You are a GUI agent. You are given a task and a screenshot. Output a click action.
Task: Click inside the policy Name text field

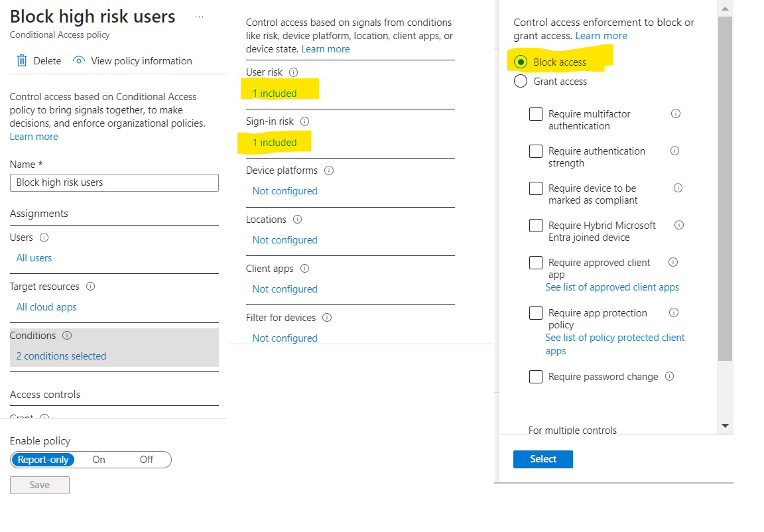tap(114, 182)
